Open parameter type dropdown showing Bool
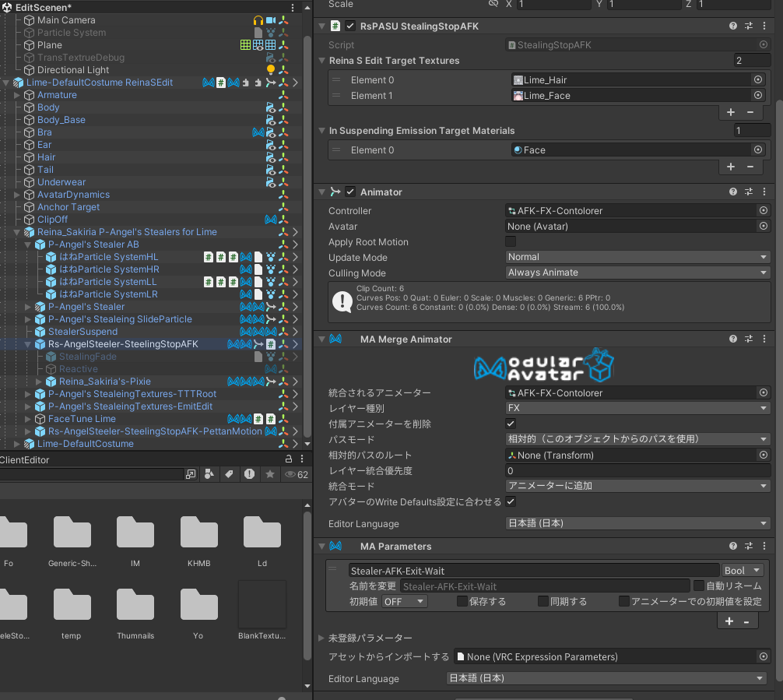The height and width of the screenshot is (700, 783). pyautogui.click(x=743, y=571)
